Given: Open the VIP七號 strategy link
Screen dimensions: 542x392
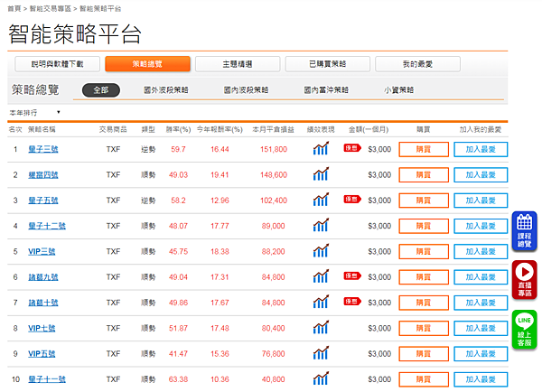Looking at the screenshot, I should pos(42,329).
